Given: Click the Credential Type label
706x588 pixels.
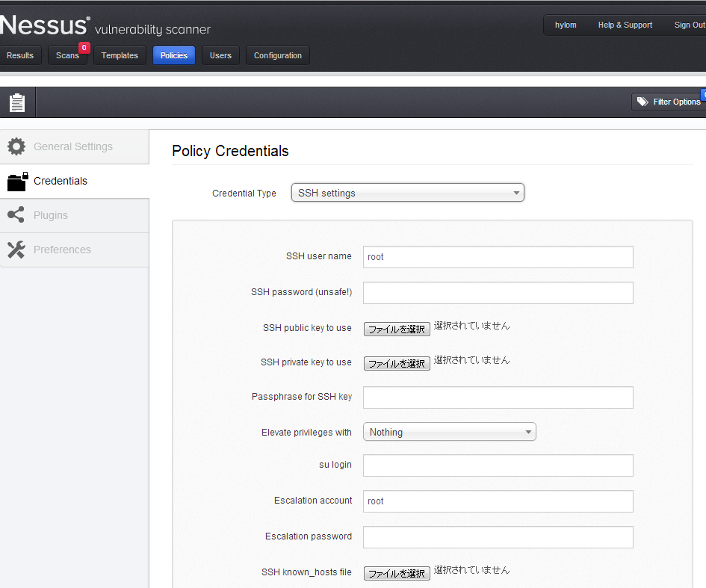Looking at the screenshot, I should pos(244,194).
